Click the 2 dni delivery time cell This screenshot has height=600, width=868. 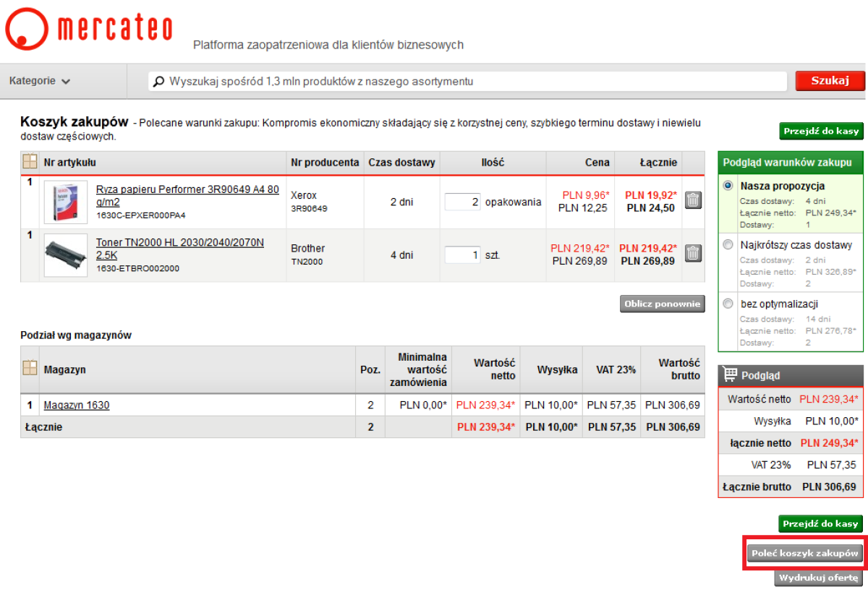[x=401, y=202]
